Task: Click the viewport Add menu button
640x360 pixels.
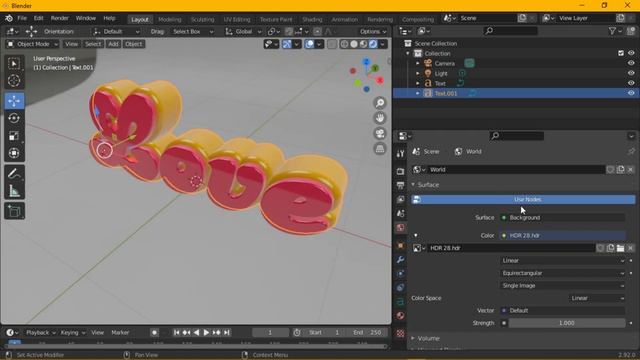Action: (x=113, y=44)
